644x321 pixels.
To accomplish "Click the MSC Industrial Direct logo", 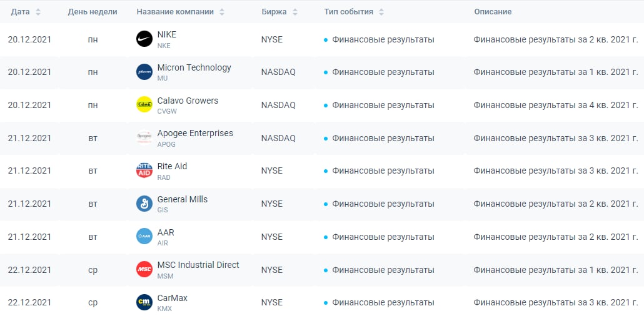I will tap(144, 269).
